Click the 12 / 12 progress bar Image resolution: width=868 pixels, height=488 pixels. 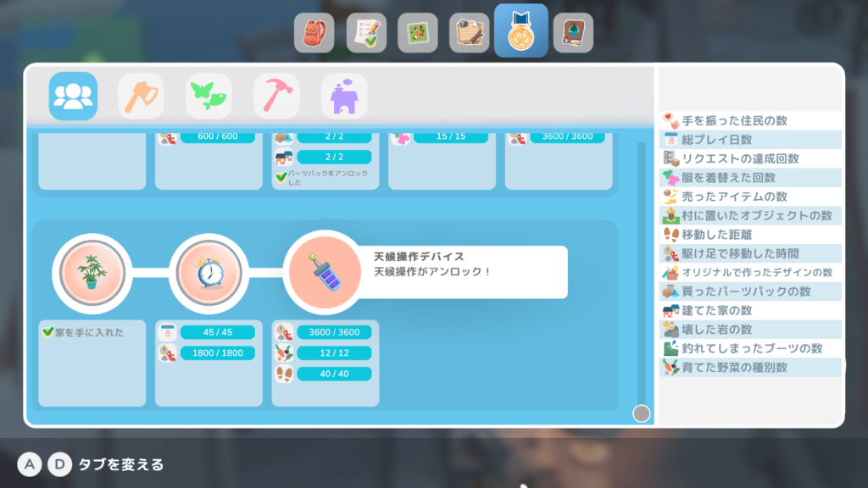tap(334, 353)
